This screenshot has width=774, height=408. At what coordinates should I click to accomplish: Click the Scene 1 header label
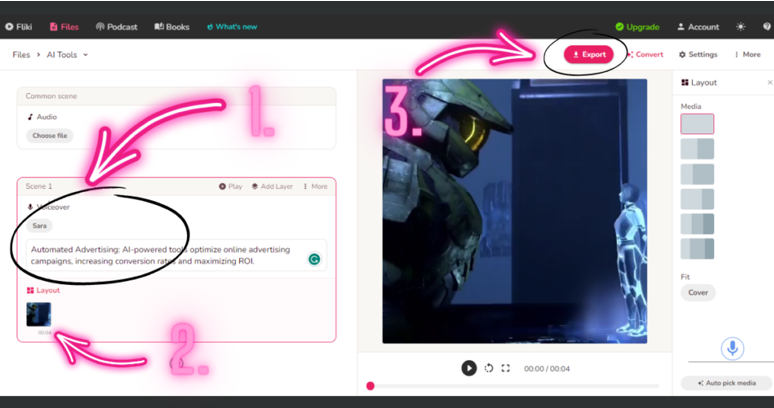click(39, 186)
